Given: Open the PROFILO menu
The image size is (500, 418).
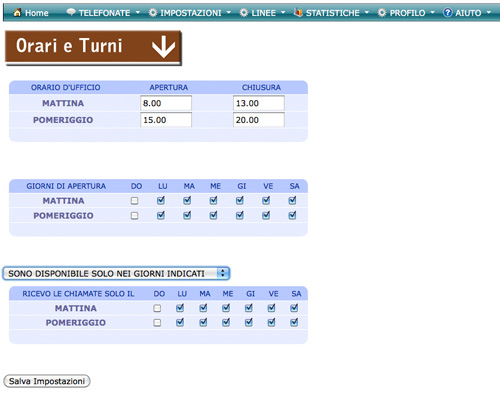Looking at the screenshot, I should [x=407, y=13].
